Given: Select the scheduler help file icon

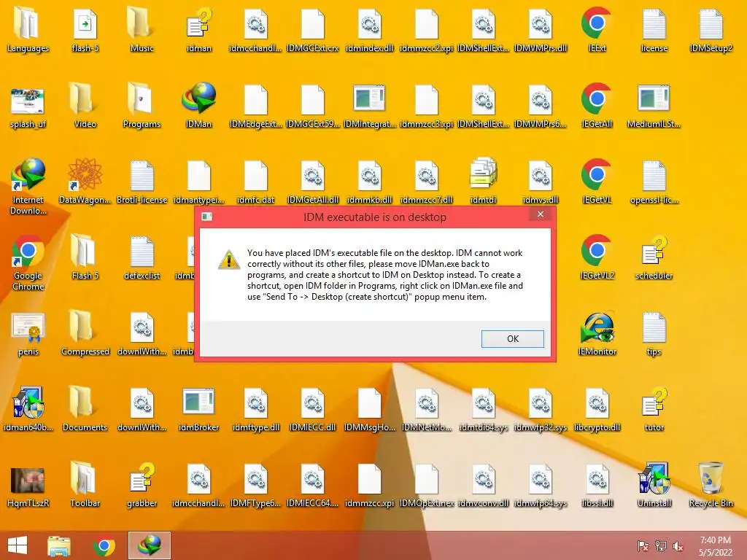Looking at the screenshot, I should [654, 251].
